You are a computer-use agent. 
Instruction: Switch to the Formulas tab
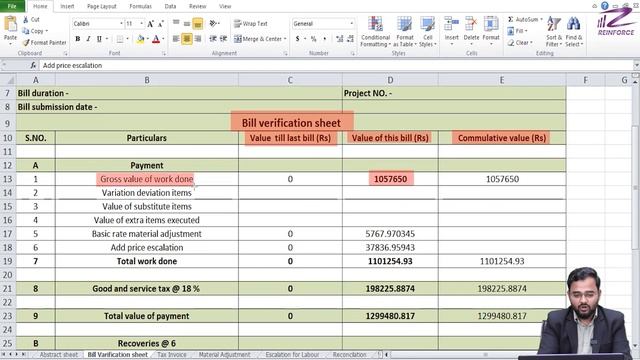point(140,6)
